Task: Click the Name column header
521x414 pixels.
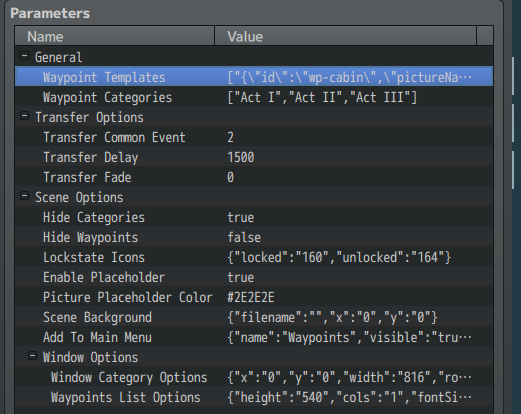Action: click(115, 36)
